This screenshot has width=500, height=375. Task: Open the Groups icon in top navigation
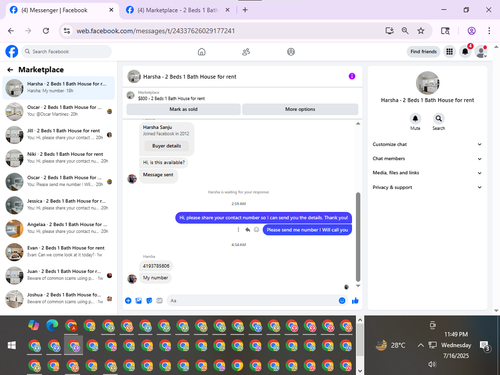[x=291, y=52]
